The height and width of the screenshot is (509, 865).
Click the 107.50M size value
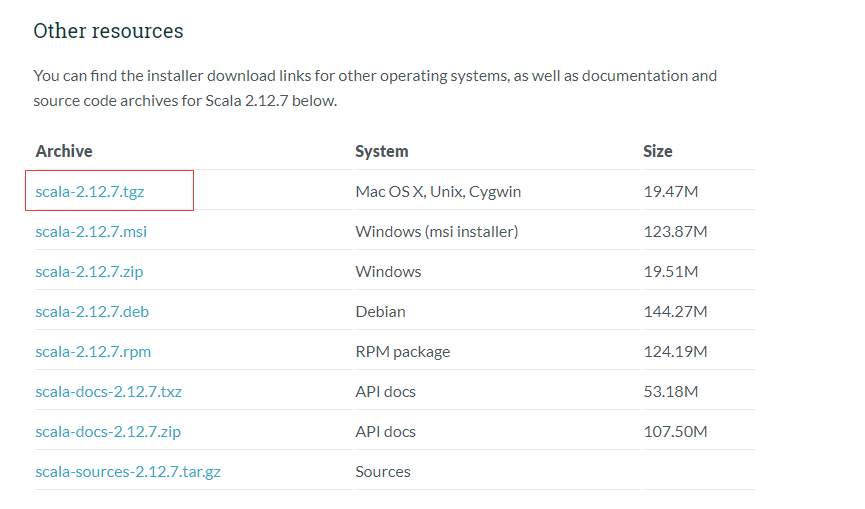tap(675, 431)
